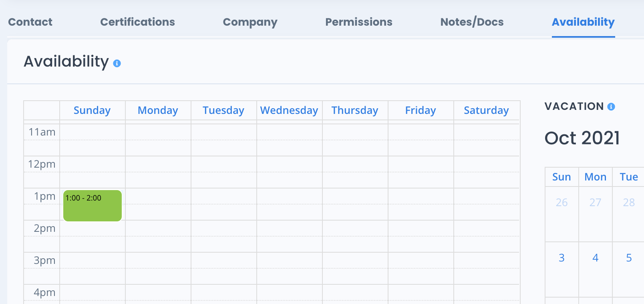Go to the Permissions tab
Image resolution: width=644 pixels, height=304 pixels.
coord(358,22)
